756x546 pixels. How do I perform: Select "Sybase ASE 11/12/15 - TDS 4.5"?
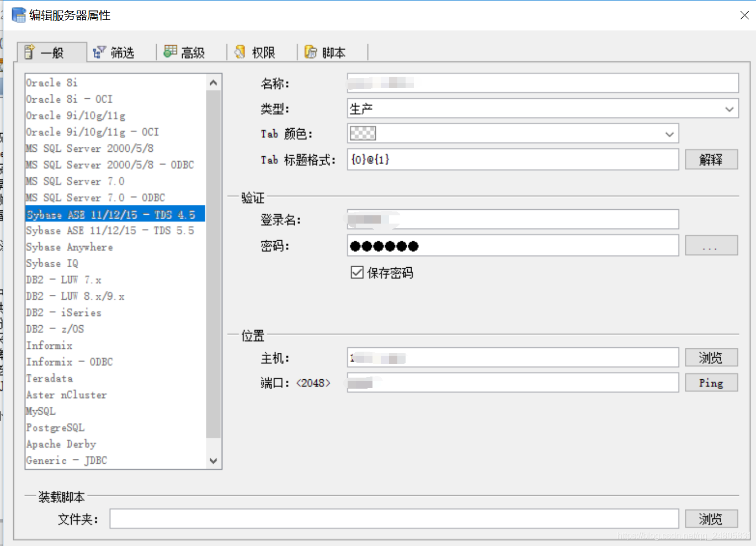[115, 214]
